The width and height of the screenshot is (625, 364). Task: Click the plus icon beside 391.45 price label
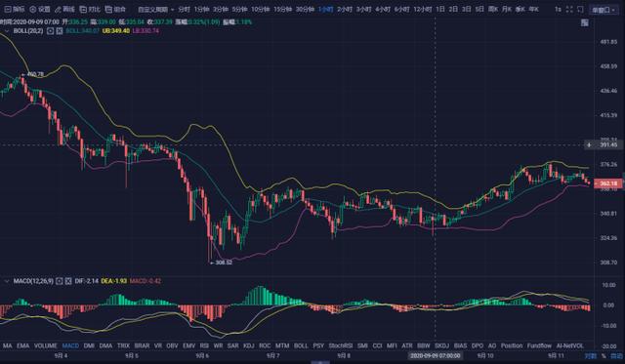click(x=589, y=144)
